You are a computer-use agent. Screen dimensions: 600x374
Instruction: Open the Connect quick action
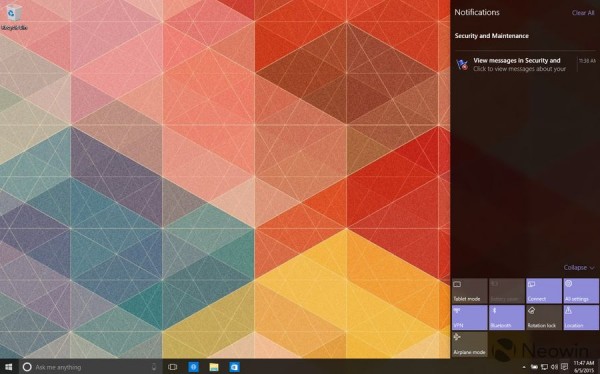click(x=543, y=291)
